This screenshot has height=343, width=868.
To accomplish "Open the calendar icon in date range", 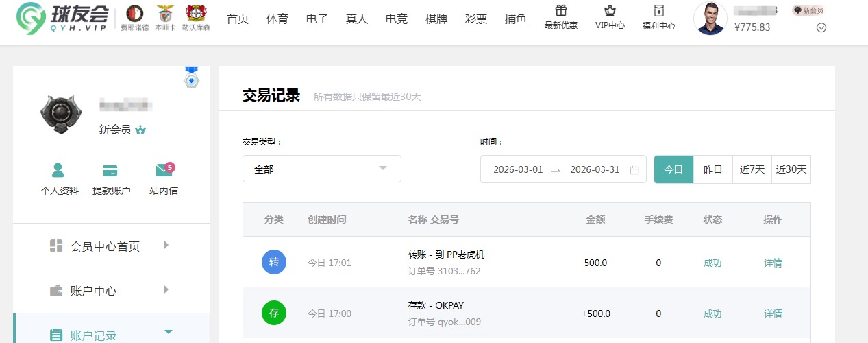I will [x=634, y=170].
